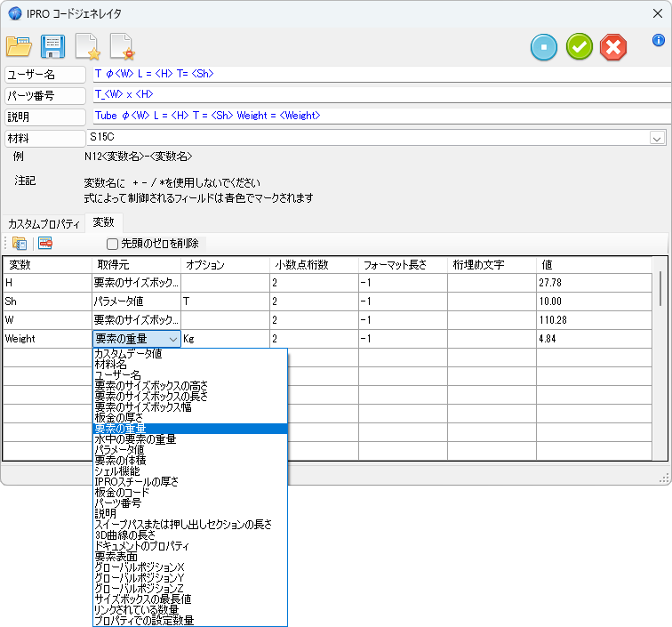This screenshot has height=627, width=672.
Task: Confirm with the green checkmark button
Action: [x=579, y=47]
